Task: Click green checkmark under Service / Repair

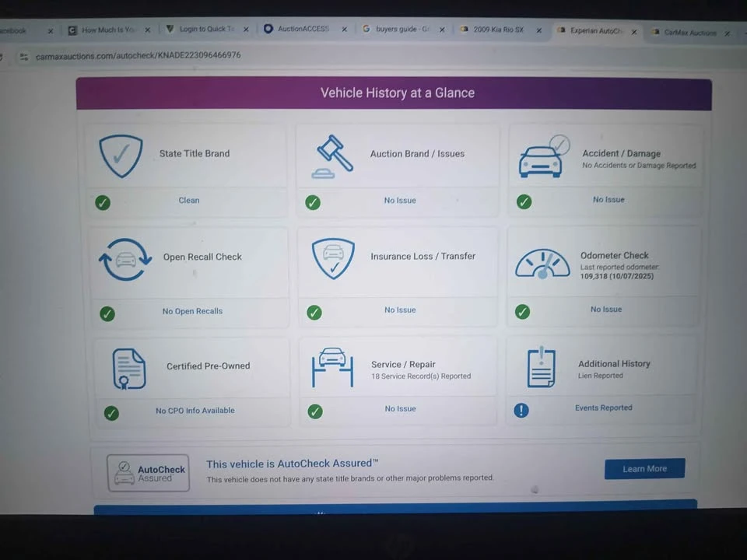Action: (x=315, y=411)
